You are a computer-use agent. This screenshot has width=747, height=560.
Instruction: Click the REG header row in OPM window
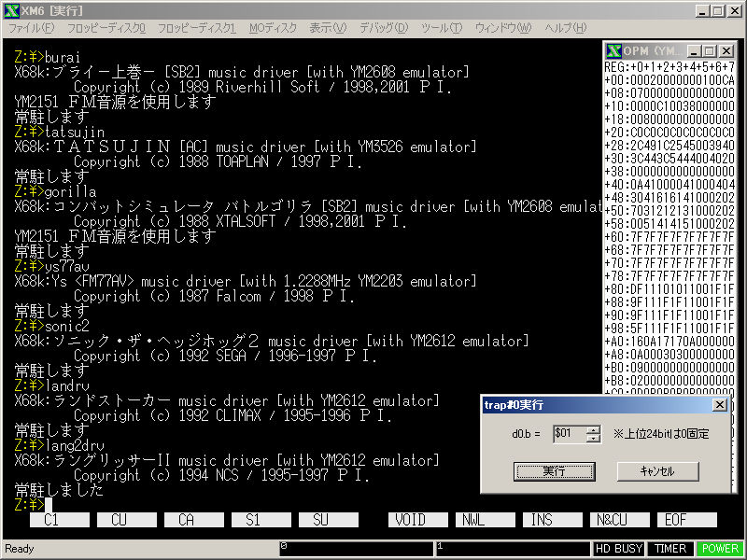point(669,67)
